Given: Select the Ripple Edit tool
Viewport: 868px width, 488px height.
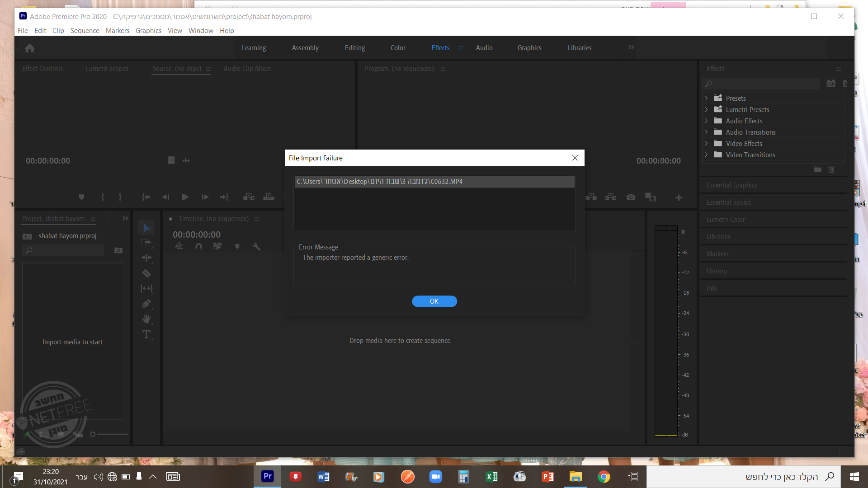Looking at the screenshot, I should pyautogui.click(x=146, y=258).
